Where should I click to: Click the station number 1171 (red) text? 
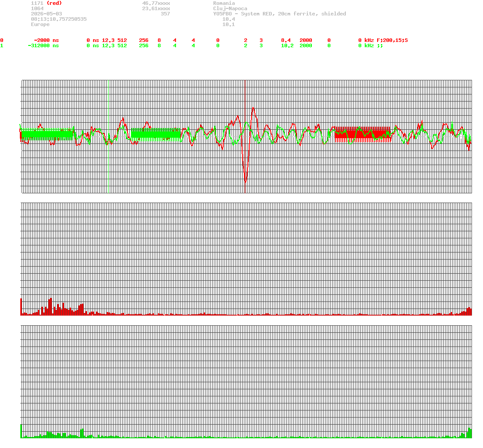[x=46, y=3]
